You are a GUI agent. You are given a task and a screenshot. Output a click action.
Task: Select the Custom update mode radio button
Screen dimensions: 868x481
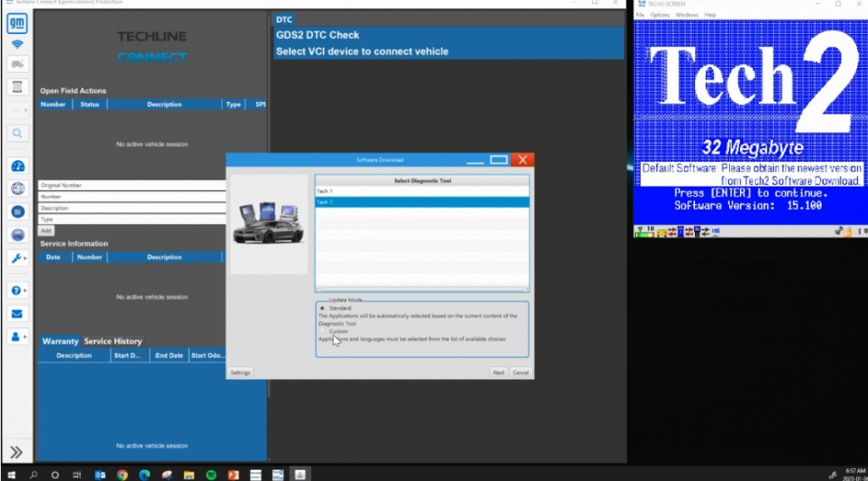click(x=322, y=332)
